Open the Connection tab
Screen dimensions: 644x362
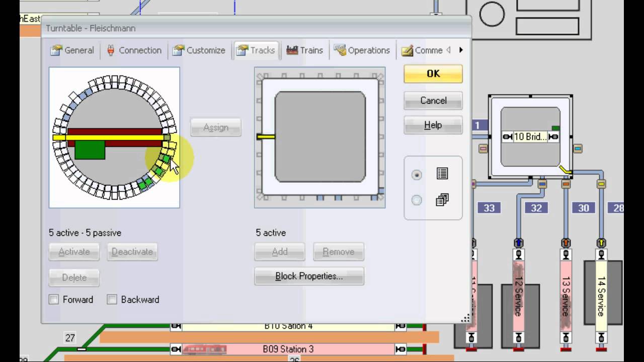coord(134,50)
